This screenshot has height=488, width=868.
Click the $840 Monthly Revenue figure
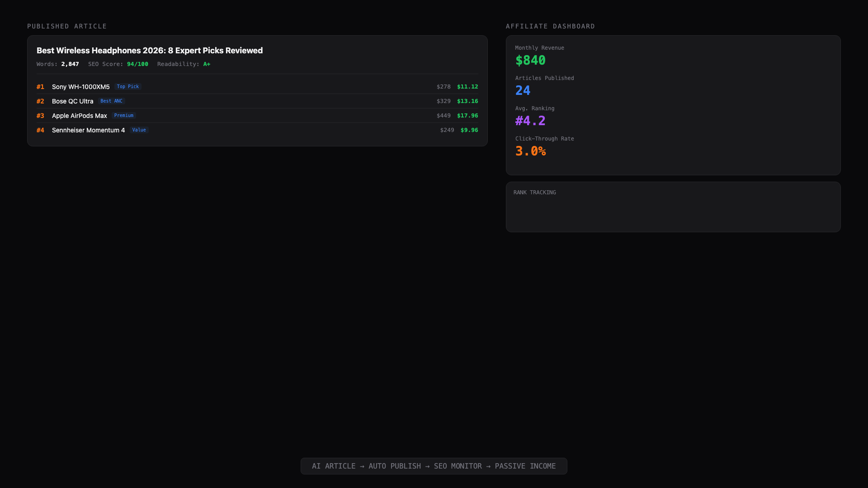click(530, 61)
